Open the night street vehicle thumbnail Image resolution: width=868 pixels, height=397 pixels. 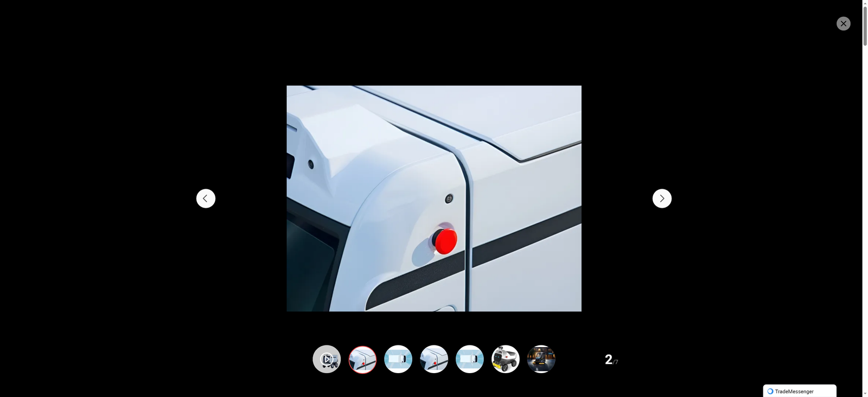point(541,359)
